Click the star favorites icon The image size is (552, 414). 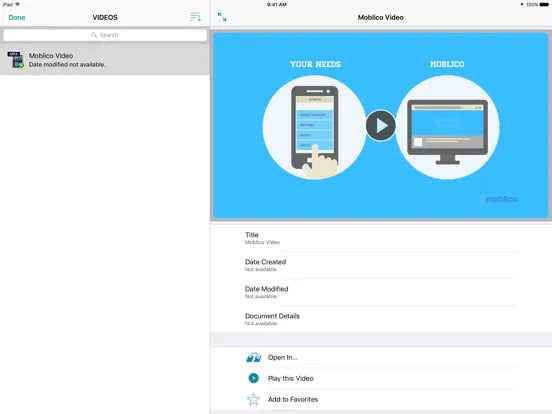pyautogui.click(x=253, y=399)
